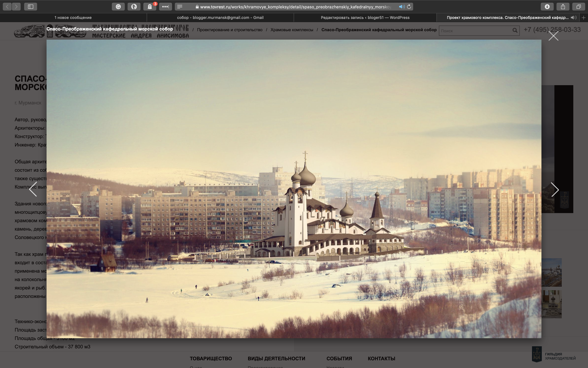Open the globe extension icon in toolbar
The height and width of the screenshot is (368, 588).
[x=134, y=7]
